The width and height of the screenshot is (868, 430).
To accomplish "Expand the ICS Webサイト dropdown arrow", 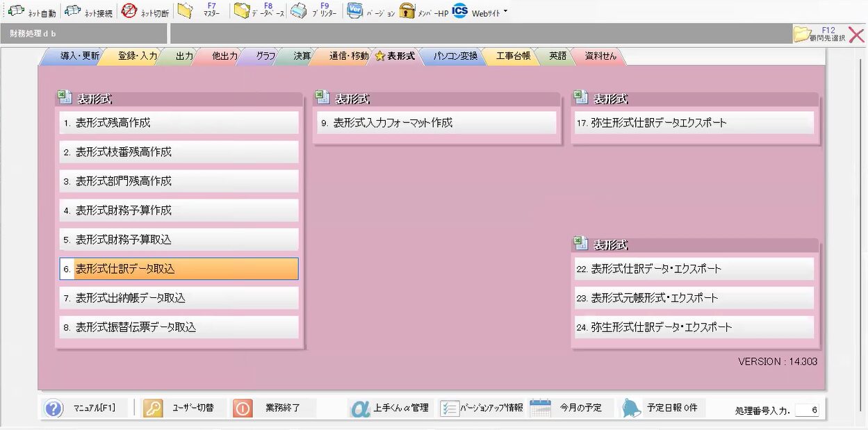I will tap(505, 11).
